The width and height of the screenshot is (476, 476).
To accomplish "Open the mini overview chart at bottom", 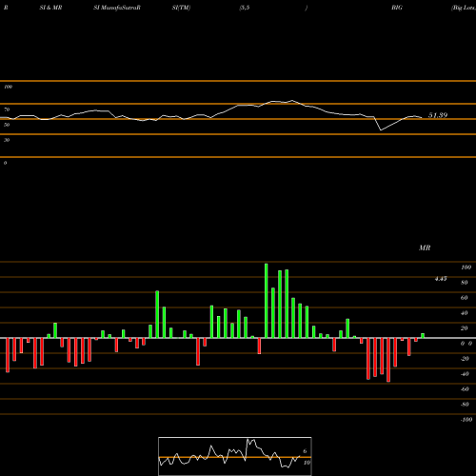I will click(235, 456).
